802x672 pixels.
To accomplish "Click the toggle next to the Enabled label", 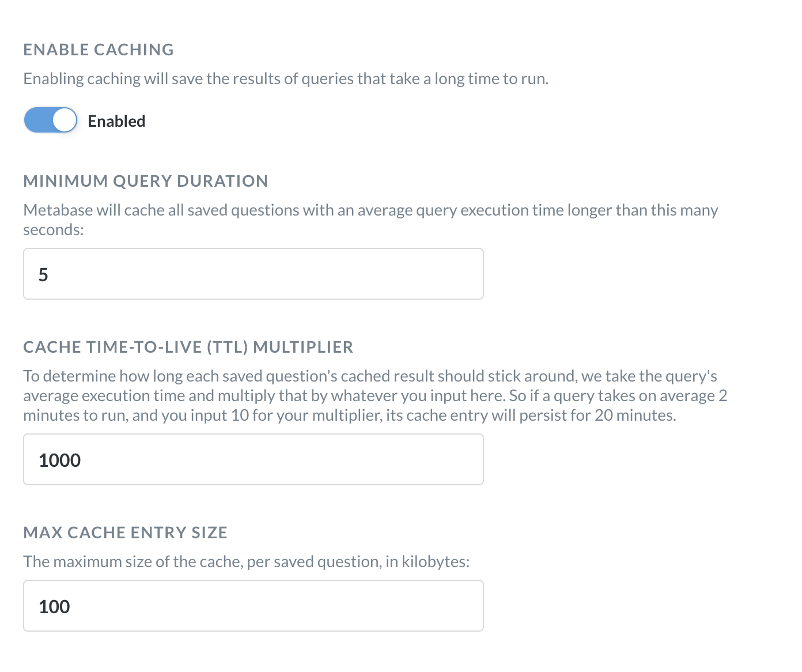I will point(51,120).
